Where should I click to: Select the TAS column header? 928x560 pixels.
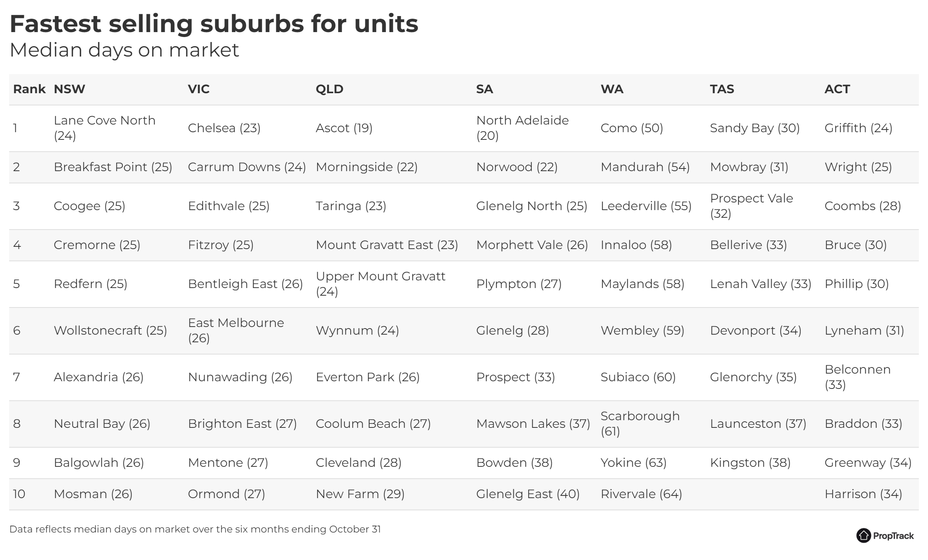722,89
